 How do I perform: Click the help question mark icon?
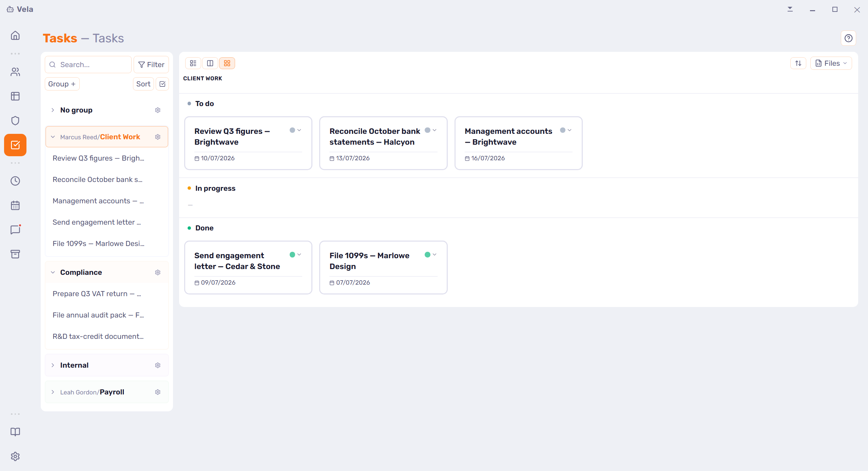pyautogui.click(x=848, y=38)
